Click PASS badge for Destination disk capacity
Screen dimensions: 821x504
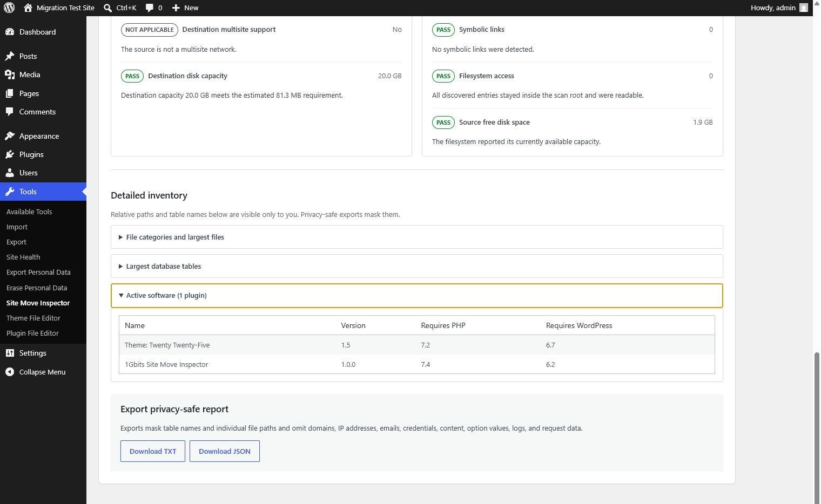click(x=132, y=76)
